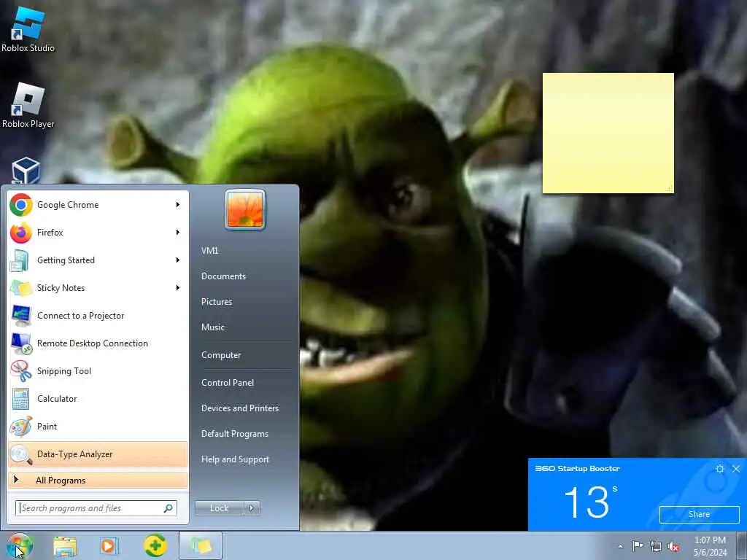Open the clock showing 1:07 PM

click(710, 546)
